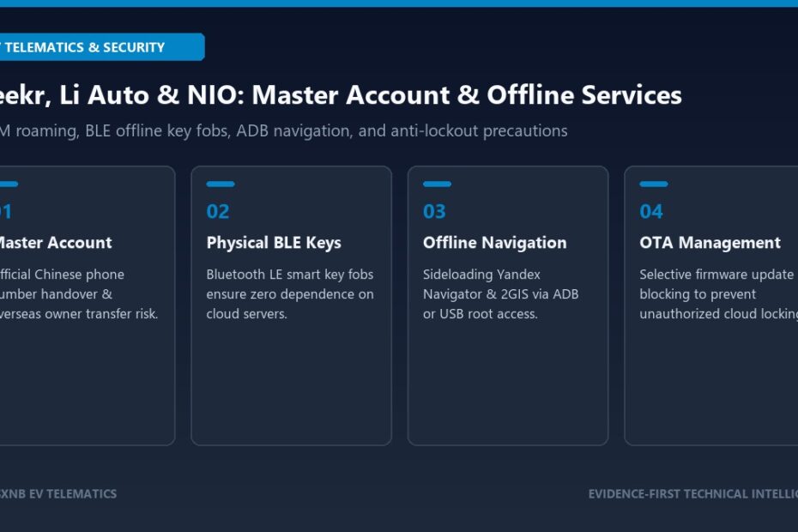Click the Chinese phone number handover description
This screenshot has width=798, height=532.
pyautogui.click(x=79, y=293)
